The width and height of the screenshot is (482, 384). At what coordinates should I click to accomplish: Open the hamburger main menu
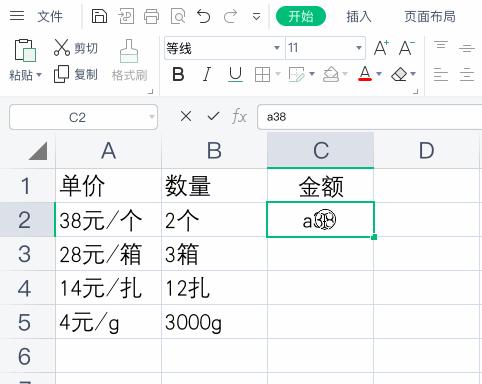[17, 16]
